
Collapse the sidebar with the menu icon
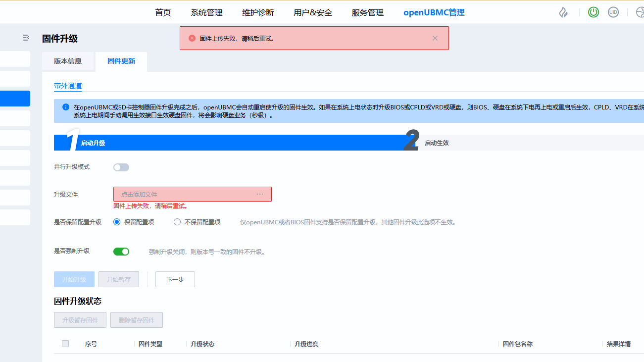click(x=26, y=38)
